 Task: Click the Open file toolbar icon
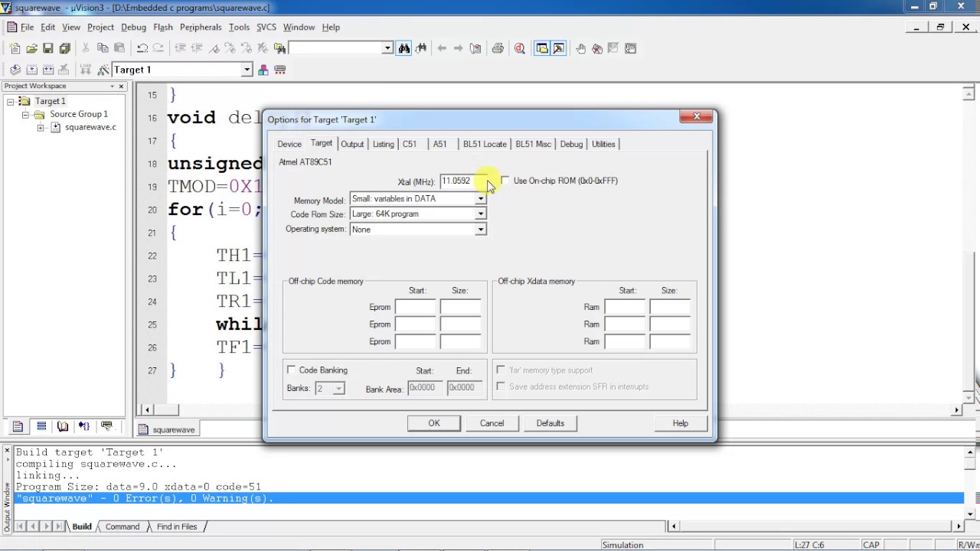coord(31,48)
